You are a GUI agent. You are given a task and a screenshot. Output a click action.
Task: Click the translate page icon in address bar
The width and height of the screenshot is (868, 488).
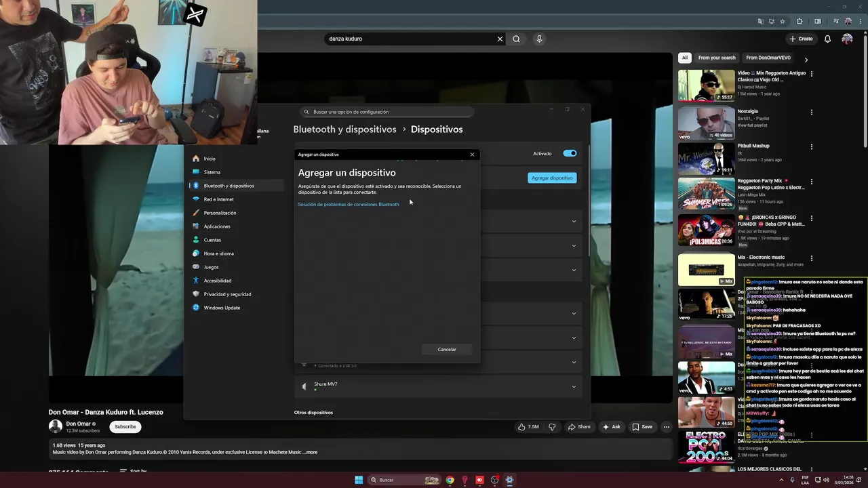coord(760,21)
